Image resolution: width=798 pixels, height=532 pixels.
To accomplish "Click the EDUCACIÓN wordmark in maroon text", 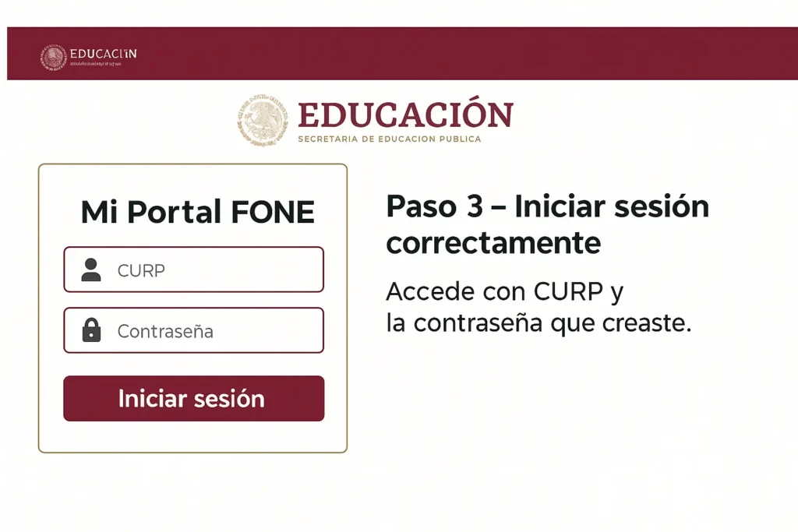I will point(406,115).
